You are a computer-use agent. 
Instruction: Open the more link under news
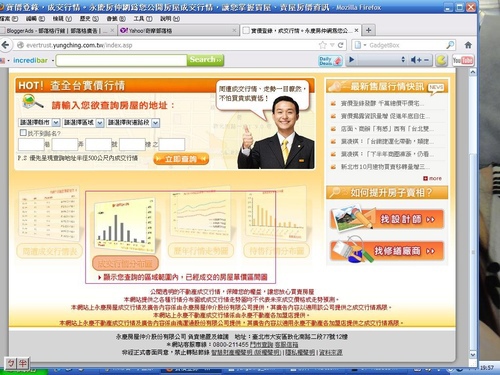click(432, 178)
